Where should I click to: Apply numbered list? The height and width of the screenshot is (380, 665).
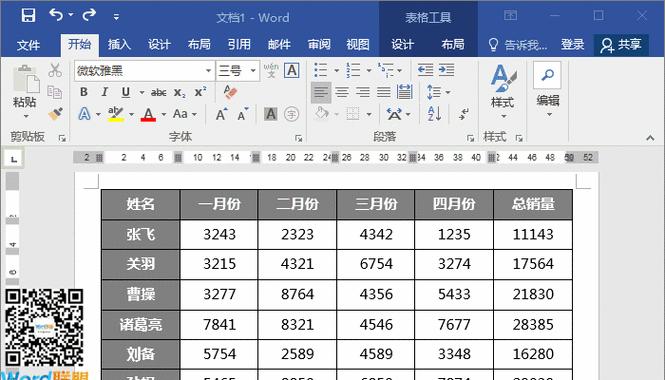tap(353, 70)
